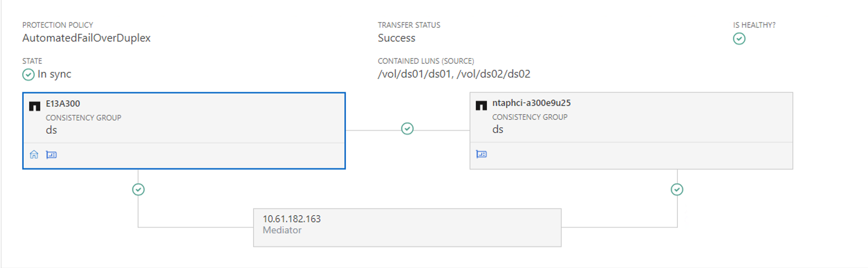Click the contained LUNs path text

[x=454, y=74]
